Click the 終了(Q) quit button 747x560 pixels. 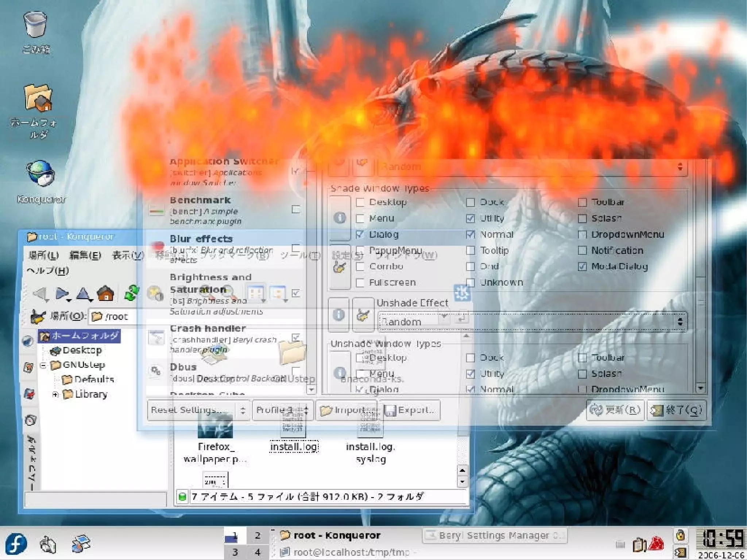pos(676,410)
